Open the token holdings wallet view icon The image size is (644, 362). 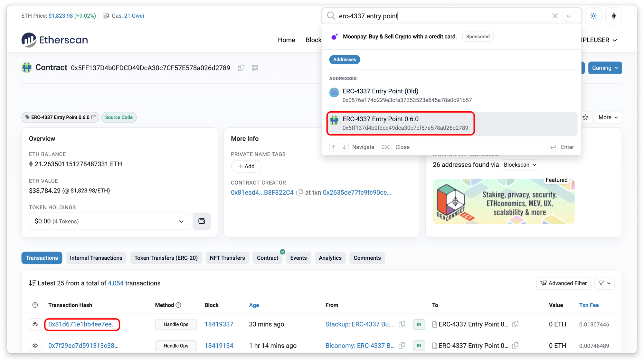pos(202,221)
